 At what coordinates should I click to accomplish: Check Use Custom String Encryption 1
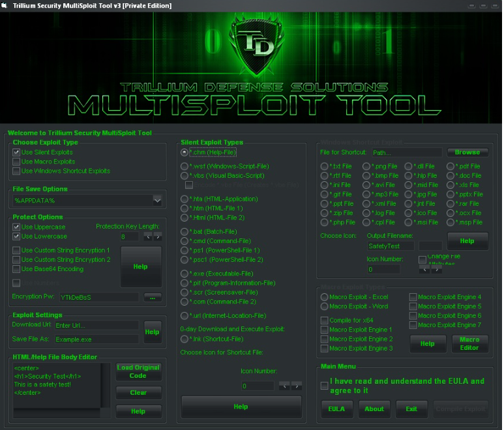(x=16, y=250)
